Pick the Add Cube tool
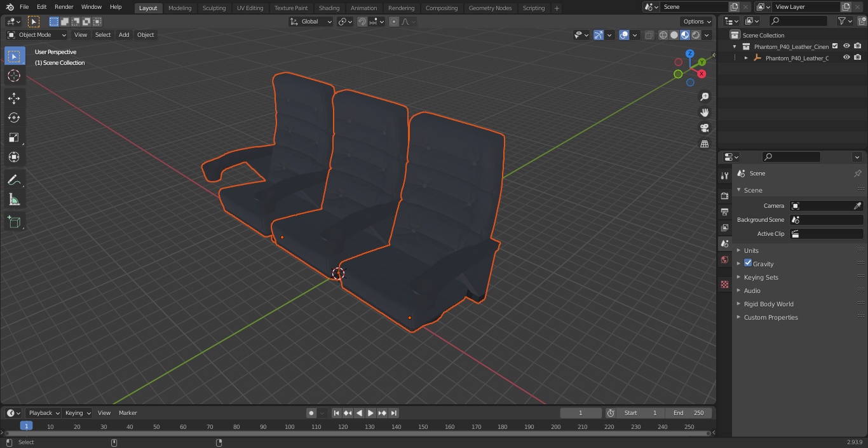The image size is (868, 448). tap(14, 222)
